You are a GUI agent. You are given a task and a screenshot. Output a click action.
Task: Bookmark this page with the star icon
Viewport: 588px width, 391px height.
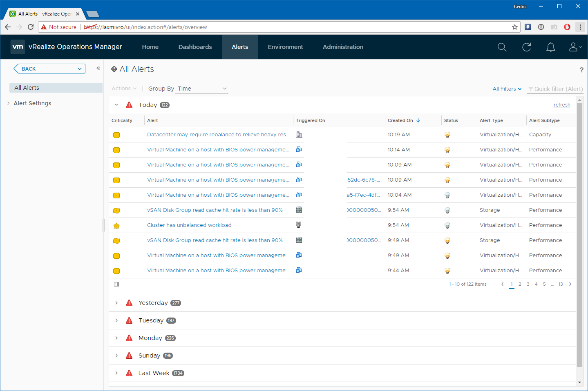click(514, 27)
